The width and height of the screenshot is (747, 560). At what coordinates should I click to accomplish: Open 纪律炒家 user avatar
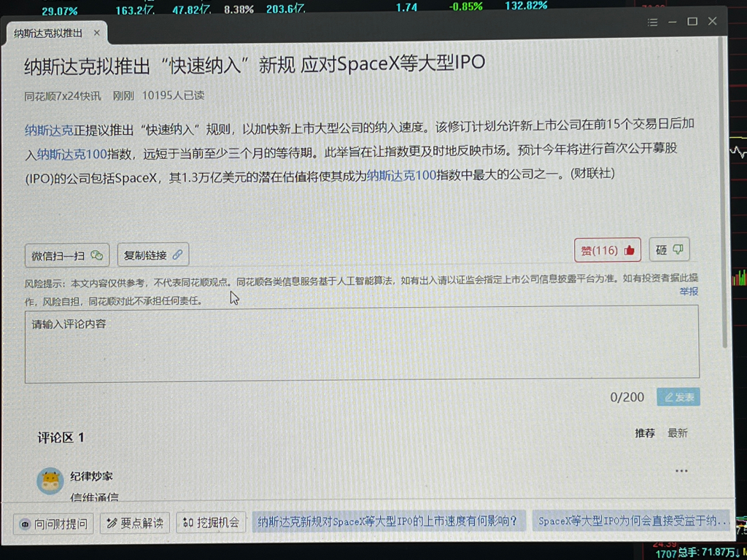click(50, 481)
